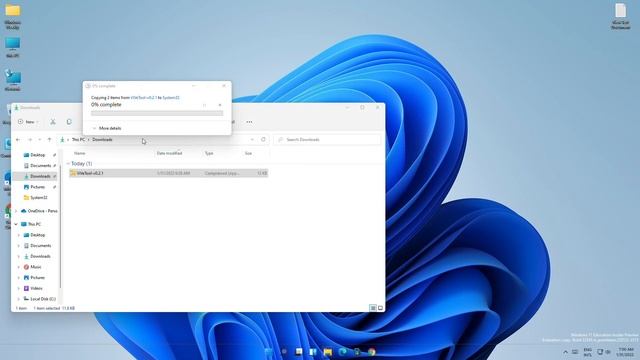Select the text document icon on desktop top-right
The height and width of the screenshot is (360, 640).
point(620,16)
